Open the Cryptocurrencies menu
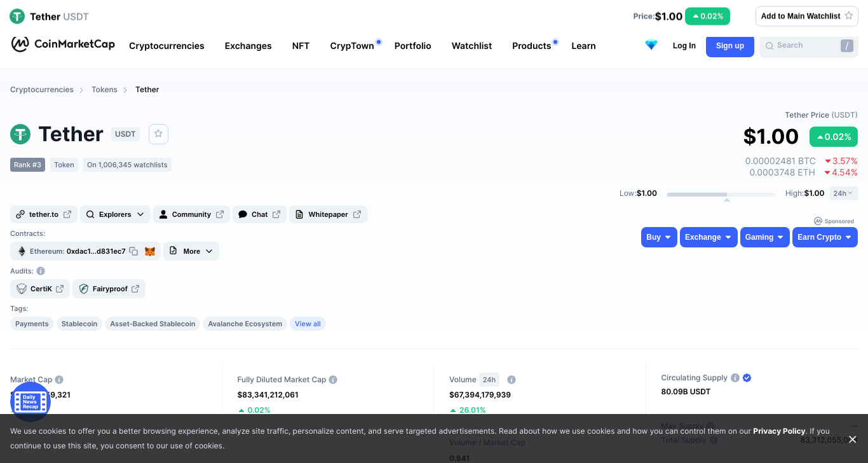This screenshot has width=868, height=463. [x=166, y=46]
